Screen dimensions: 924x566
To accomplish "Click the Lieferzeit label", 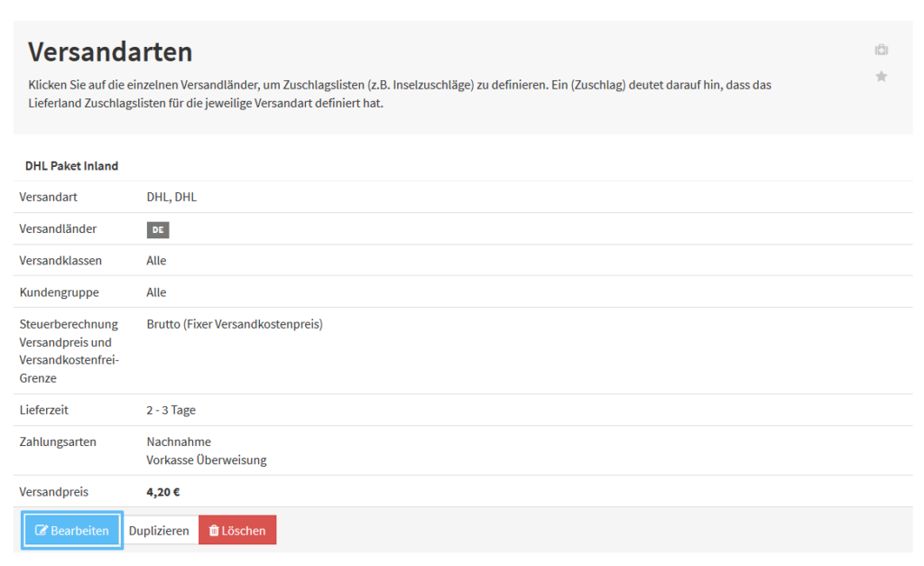I will (43, 410).
